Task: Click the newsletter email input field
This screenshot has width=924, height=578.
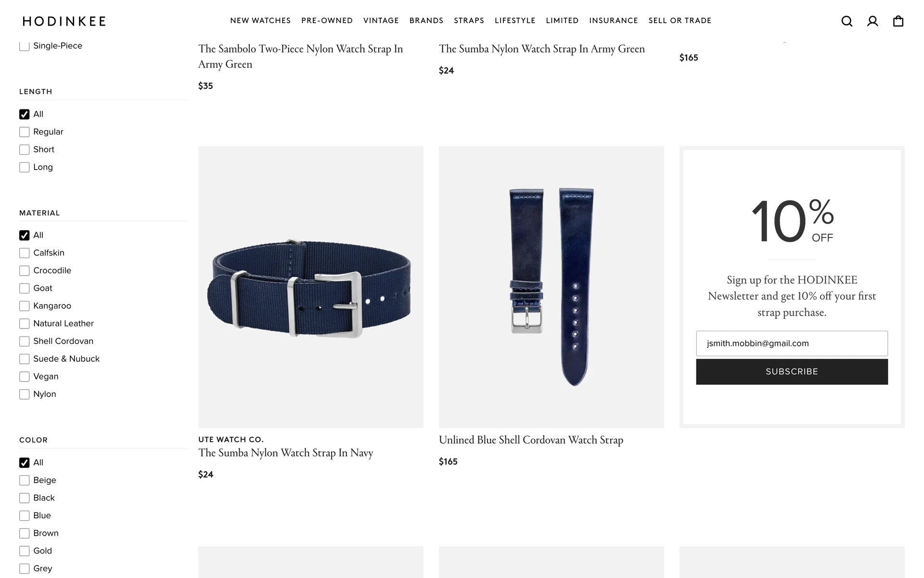Action: 792,343
